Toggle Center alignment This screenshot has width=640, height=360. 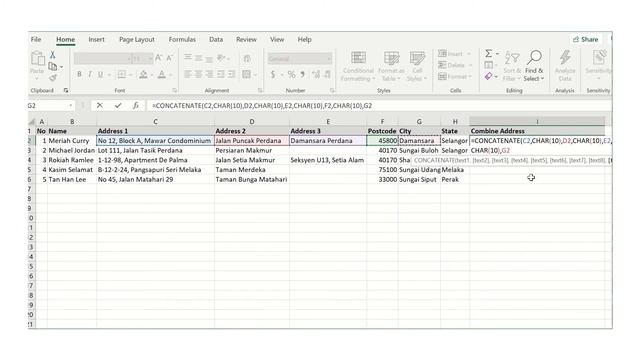198,74
